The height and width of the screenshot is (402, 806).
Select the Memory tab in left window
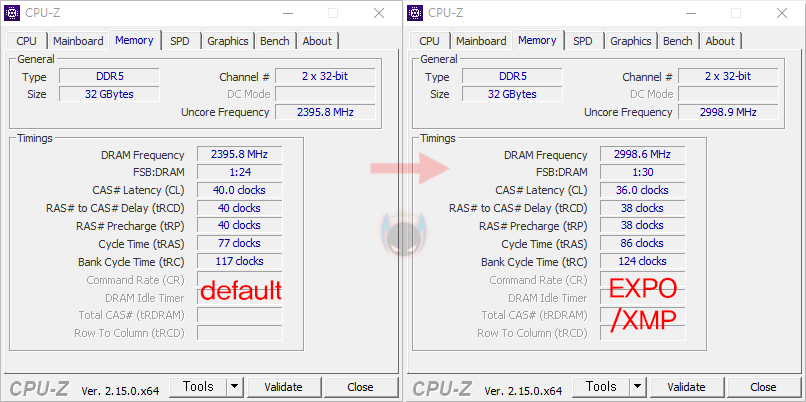[x=134, y=40]
